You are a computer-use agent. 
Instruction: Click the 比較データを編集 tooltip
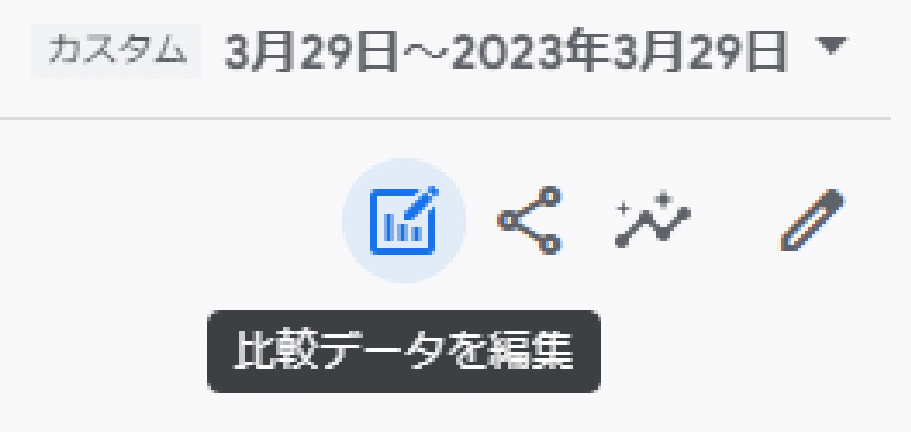coord(404,351)
